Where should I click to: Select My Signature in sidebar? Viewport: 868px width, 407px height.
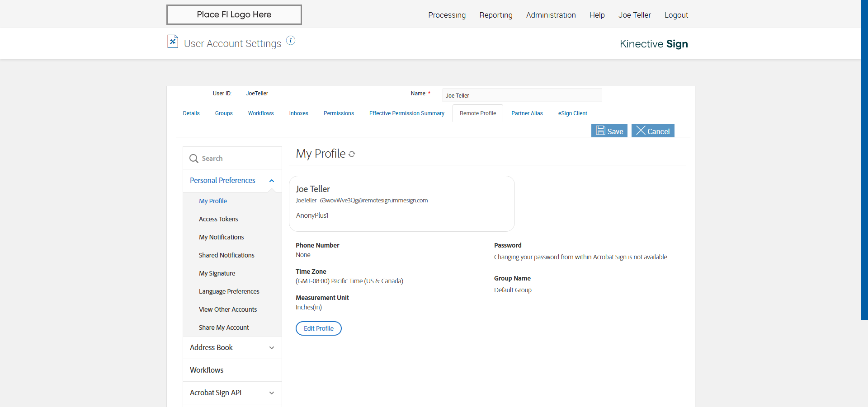coord(217,273)
